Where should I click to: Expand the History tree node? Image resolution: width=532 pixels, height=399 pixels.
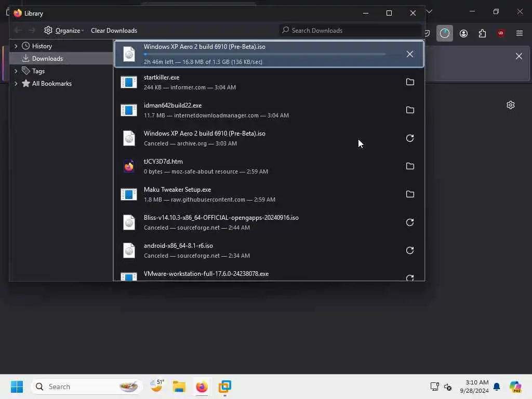[x=16, y=46]
